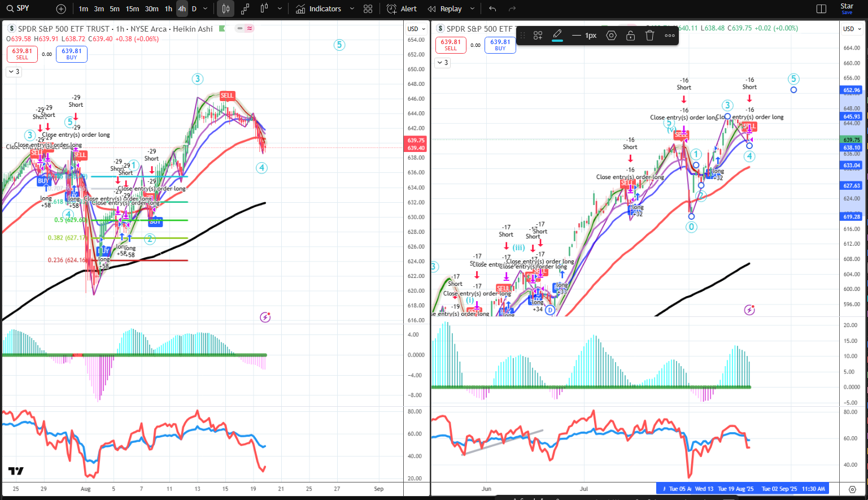
Task: Redo the chart action
Action: 512,9
